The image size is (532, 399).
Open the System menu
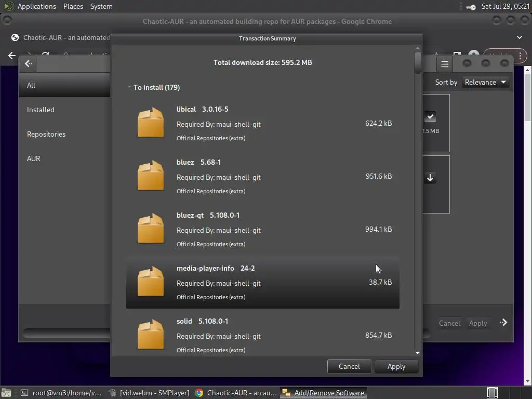pos(101,6)
